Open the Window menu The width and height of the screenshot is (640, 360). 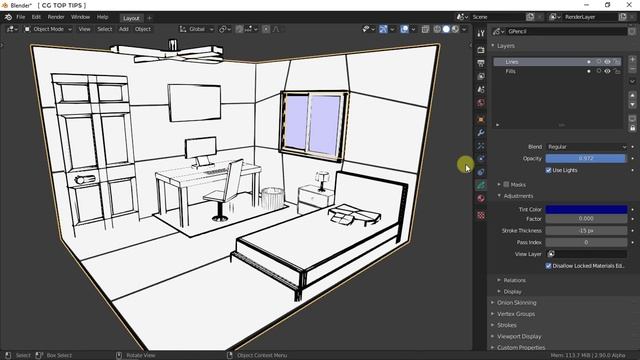(x=80, y=17)
